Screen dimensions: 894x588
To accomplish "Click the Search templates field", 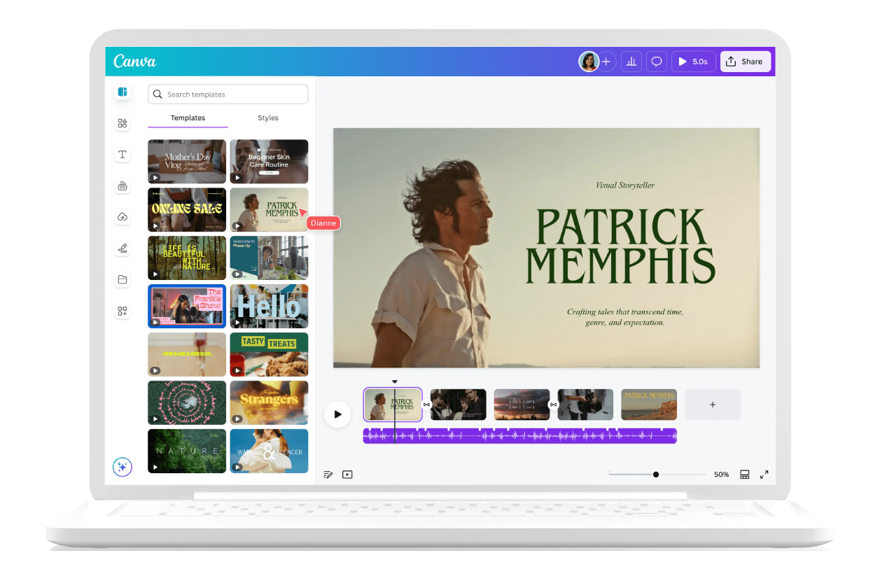I will tap(228, 94).
